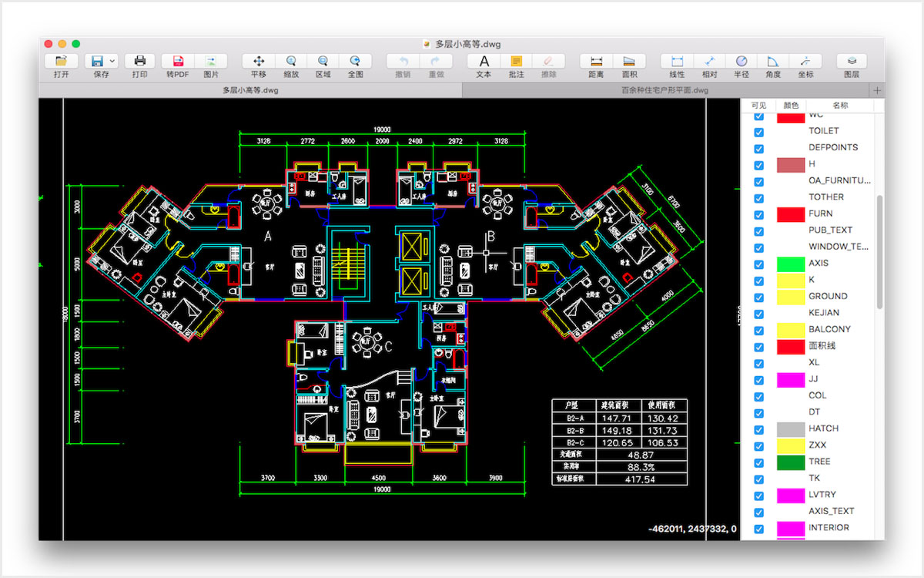The image size is (924, 578).
Task: Select the KEJIAN layer name
Action: click(x=824, y=313)
